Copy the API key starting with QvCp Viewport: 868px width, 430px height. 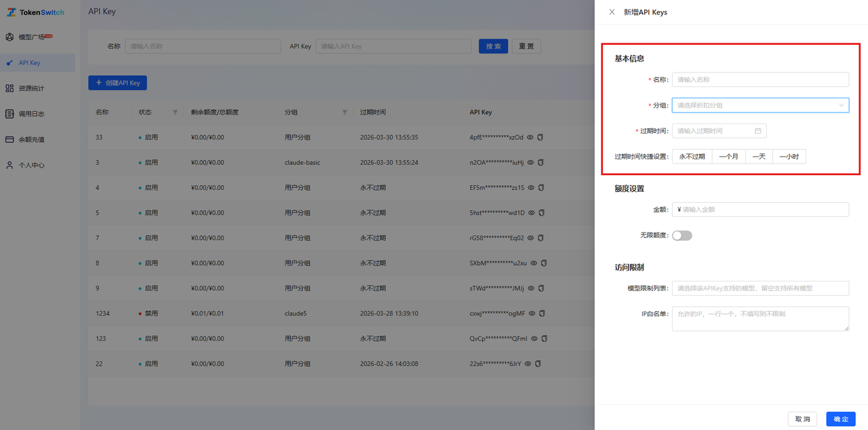coord(544,338)
